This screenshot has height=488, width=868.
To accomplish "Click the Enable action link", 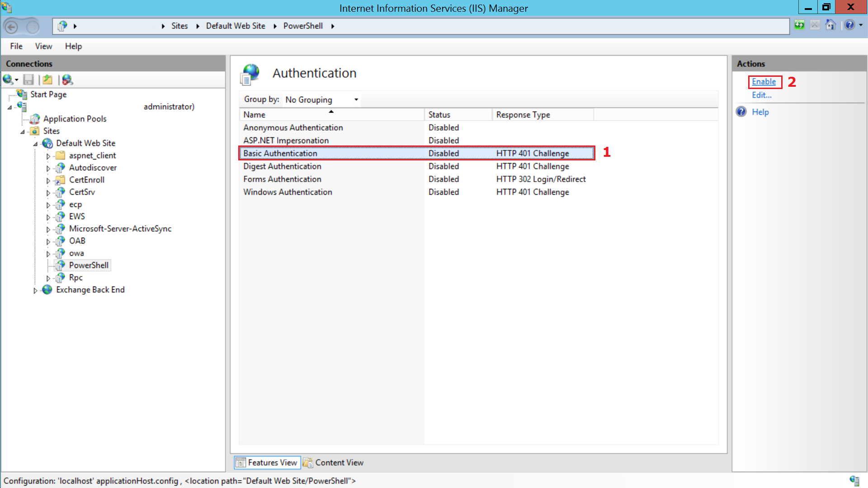I will click(764, 82).
